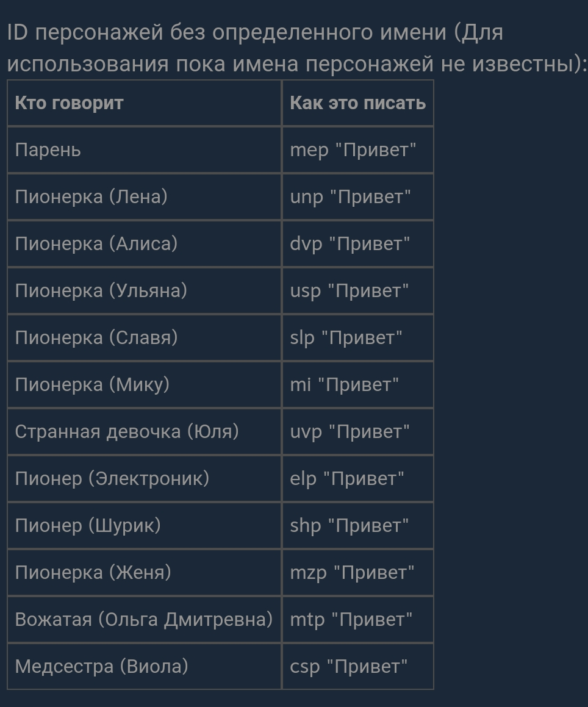Click the code cell usp "Привет"
This screenshot has width=588, height=707.
coord(349,291)
